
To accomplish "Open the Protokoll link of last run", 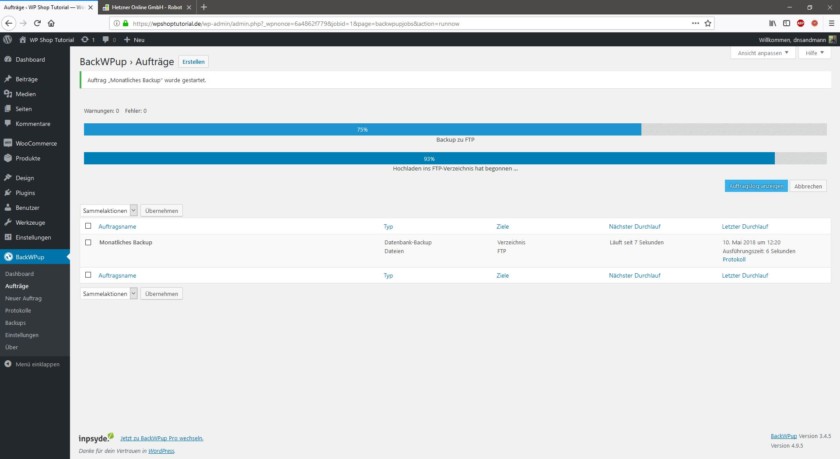I will [x=735, y=259].
